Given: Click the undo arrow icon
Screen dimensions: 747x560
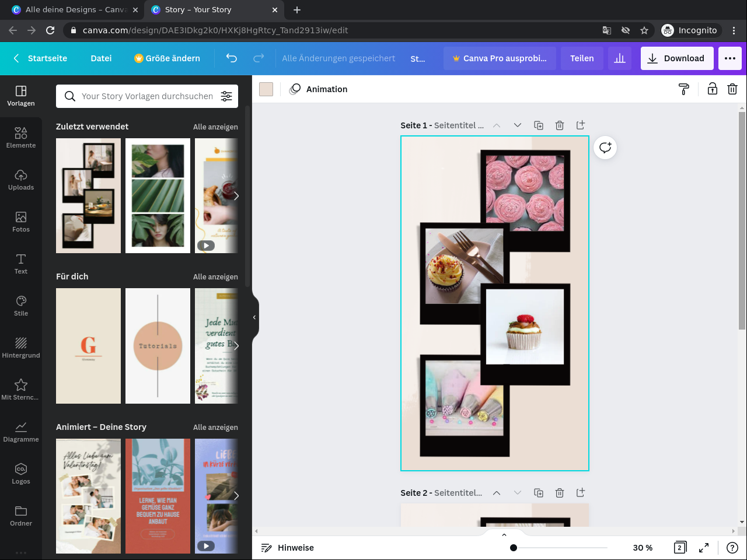Looking at the screenshot, I should pyautogui.click(x=232, y=58).
